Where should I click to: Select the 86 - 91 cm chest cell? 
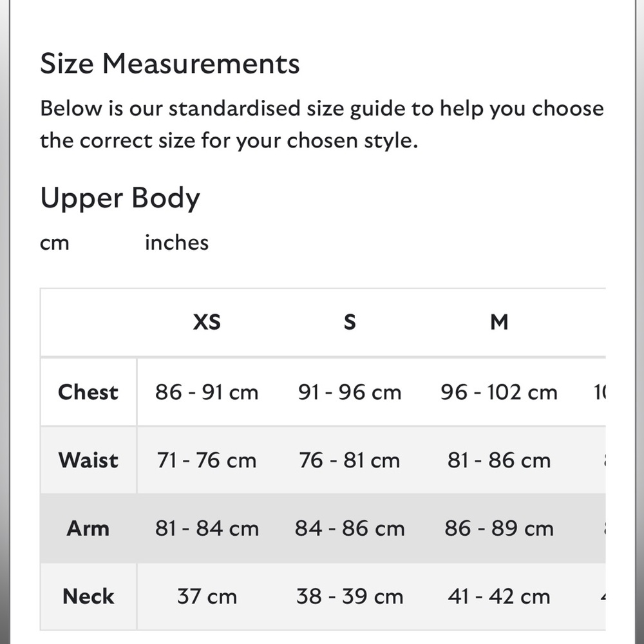click(x=207, y=392)
